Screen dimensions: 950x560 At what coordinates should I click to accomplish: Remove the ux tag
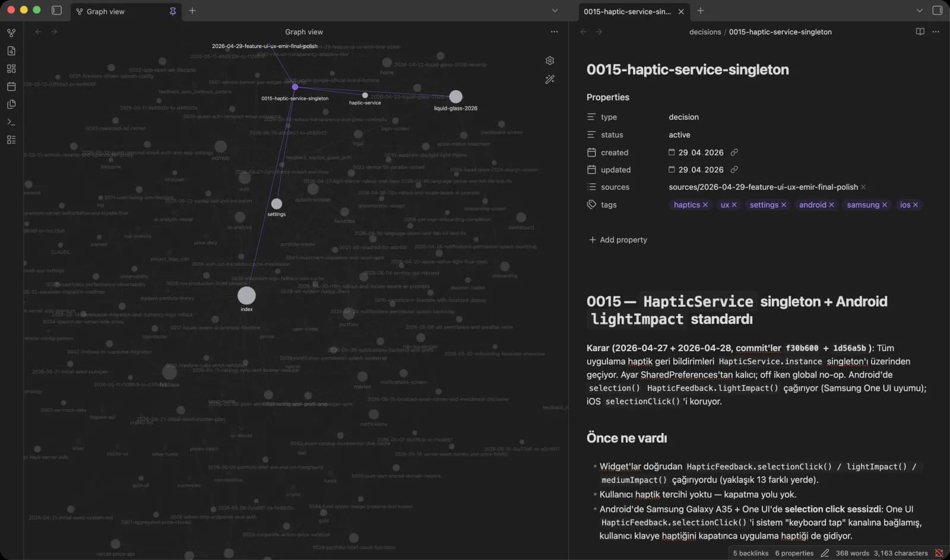point(734,205)
